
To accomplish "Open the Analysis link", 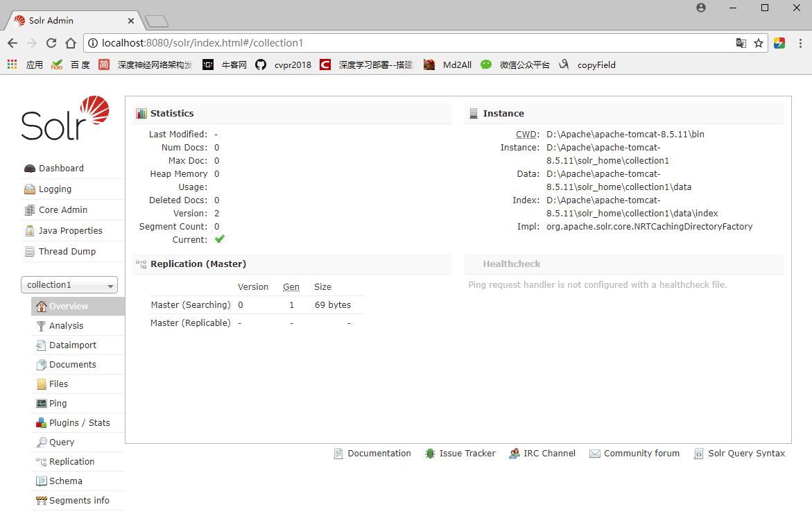I will point(67,326).
